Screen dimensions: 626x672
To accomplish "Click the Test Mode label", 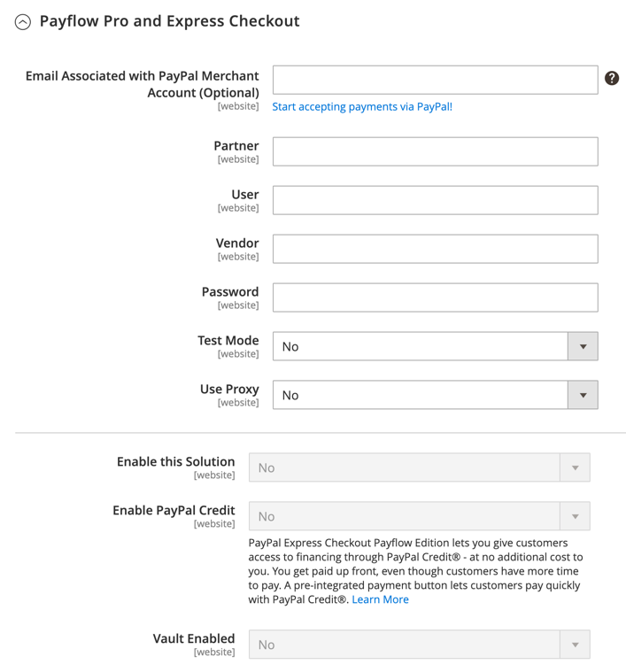I will (x=228, y=340).
